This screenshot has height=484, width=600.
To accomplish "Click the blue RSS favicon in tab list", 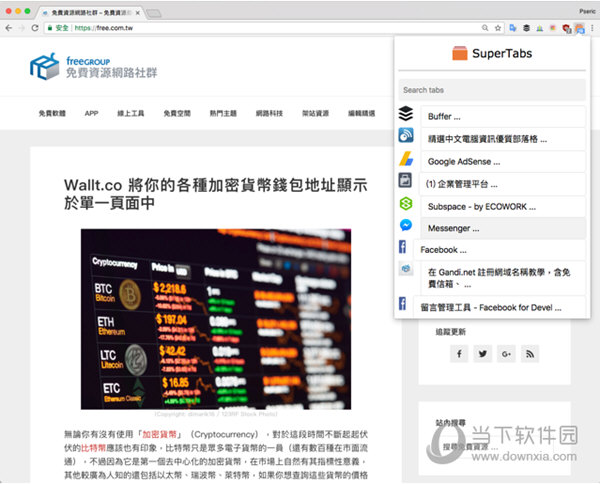I will pos(406,135).
